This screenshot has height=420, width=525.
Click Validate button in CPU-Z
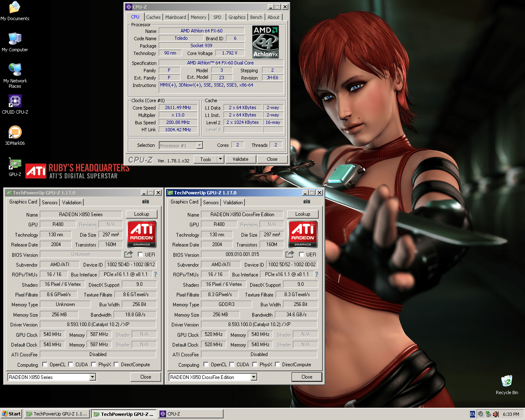pos(240,159)
